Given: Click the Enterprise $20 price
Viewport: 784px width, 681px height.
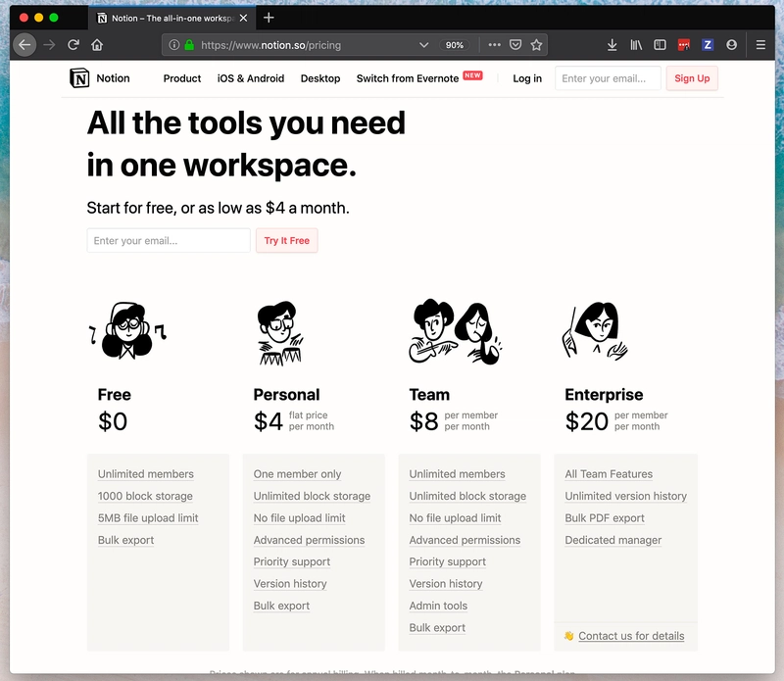Looking at the screenshot, I should pyautogui.click(x=586, y=421).
